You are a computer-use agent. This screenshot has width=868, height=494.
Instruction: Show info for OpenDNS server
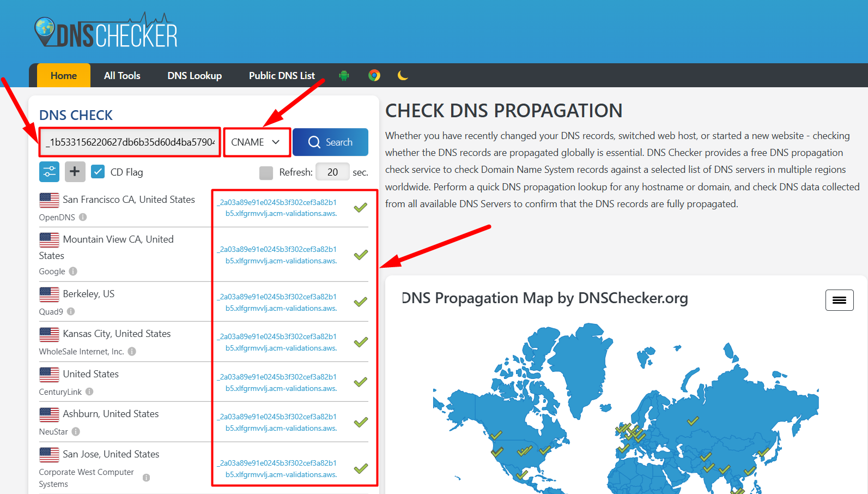(83, 217)
